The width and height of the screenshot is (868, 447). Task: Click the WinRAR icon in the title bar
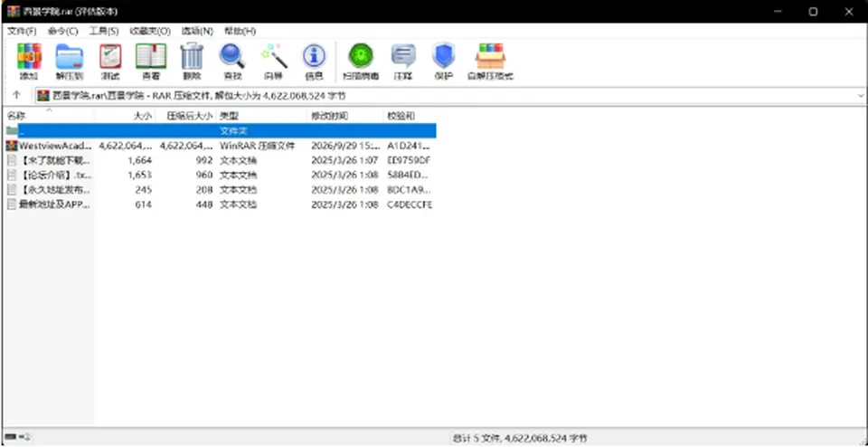point(14,11)
